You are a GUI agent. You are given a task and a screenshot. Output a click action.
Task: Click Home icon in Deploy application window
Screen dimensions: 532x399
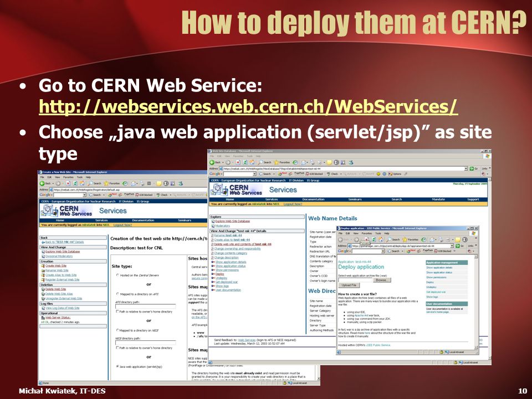pos(381,239)
